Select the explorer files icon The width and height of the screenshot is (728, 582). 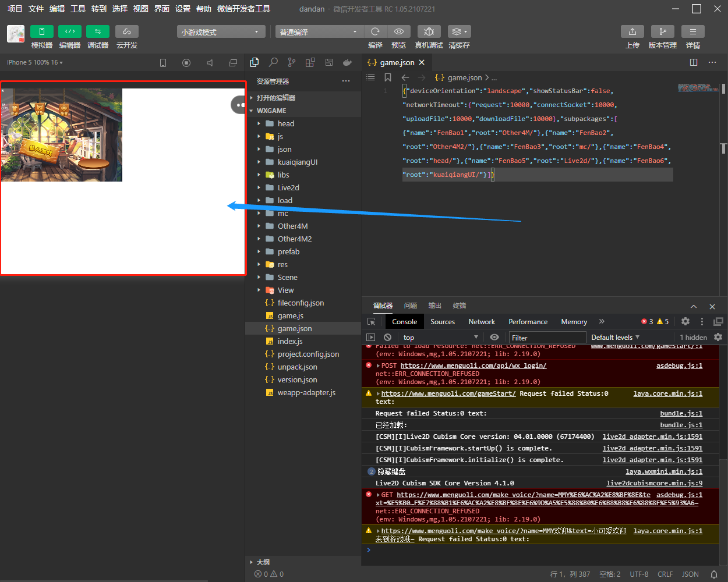coord(255,62)
